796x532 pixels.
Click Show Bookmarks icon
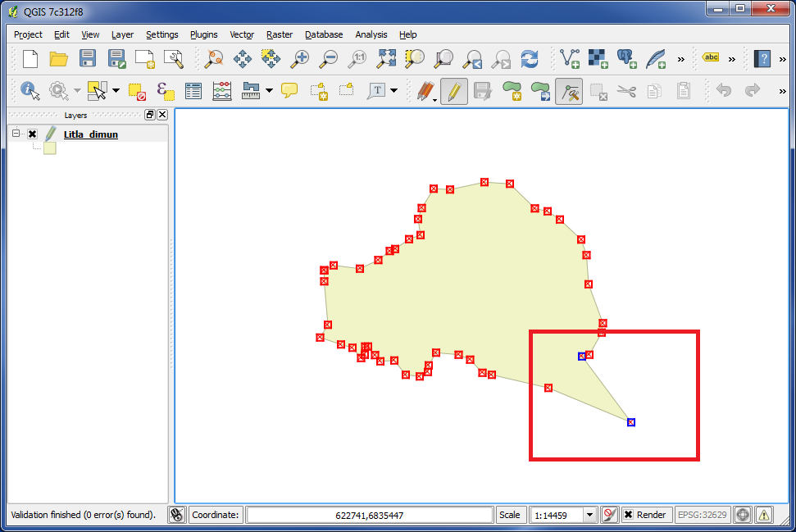point(347,90)
